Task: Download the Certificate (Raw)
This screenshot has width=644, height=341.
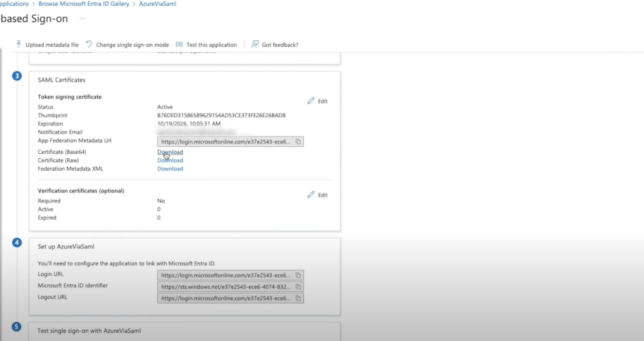Action: pos(170,160)
